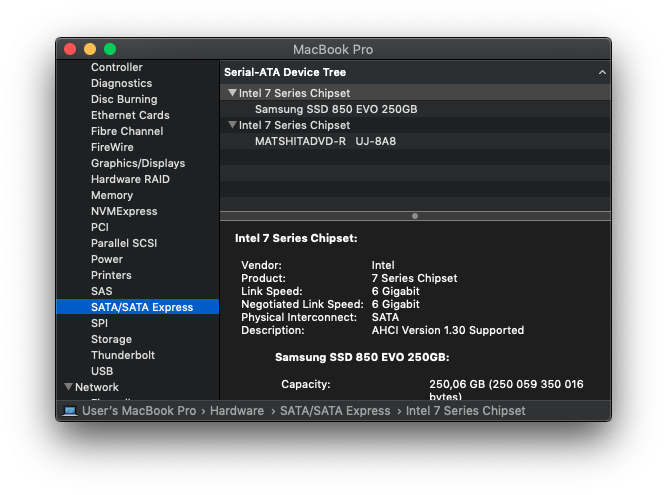Click Hardware in the path bar
Image resolution: width=667 pixels, height=495 pixels.
click(237, 411)
